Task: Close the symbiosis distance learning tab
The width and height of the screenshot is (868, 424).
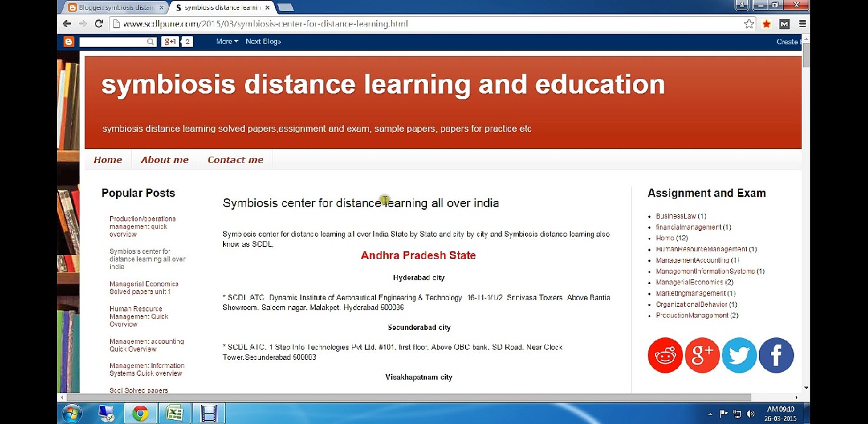Action: 267,8
